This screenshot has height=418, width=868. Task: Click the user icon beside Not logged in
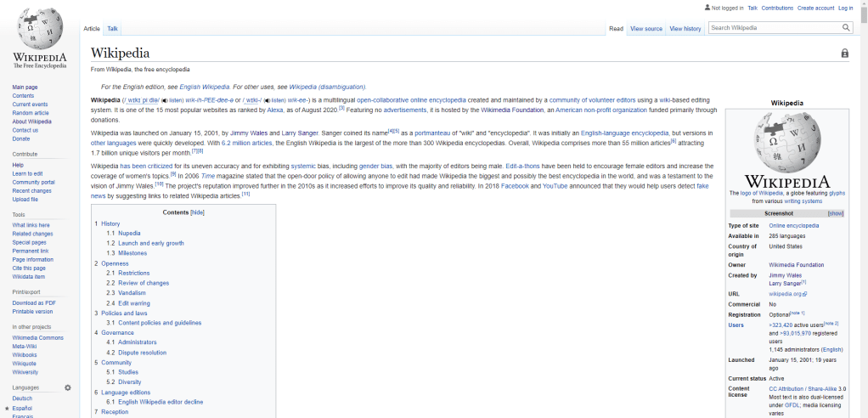[707, 8]
